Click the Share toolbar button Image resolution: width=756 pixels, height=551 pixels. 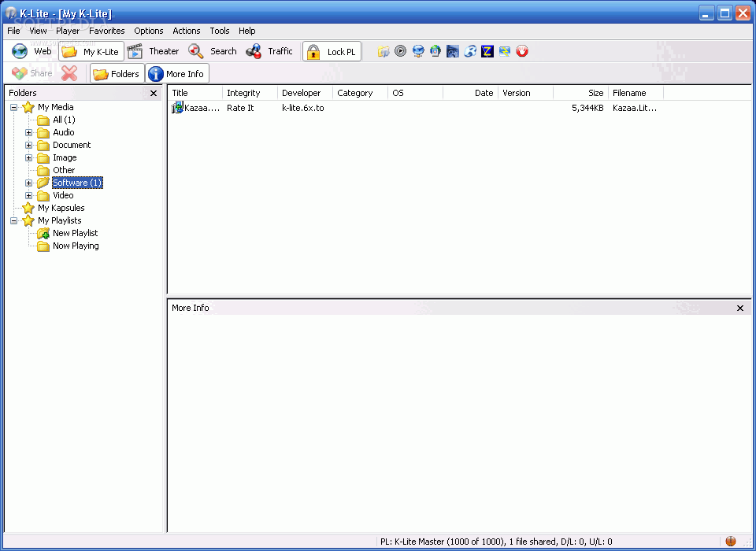[31, 74]
